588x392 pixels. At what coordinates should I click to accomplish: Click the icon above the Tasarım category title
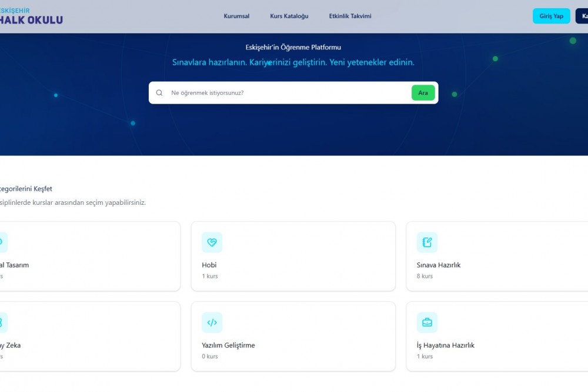coord(2,242)
